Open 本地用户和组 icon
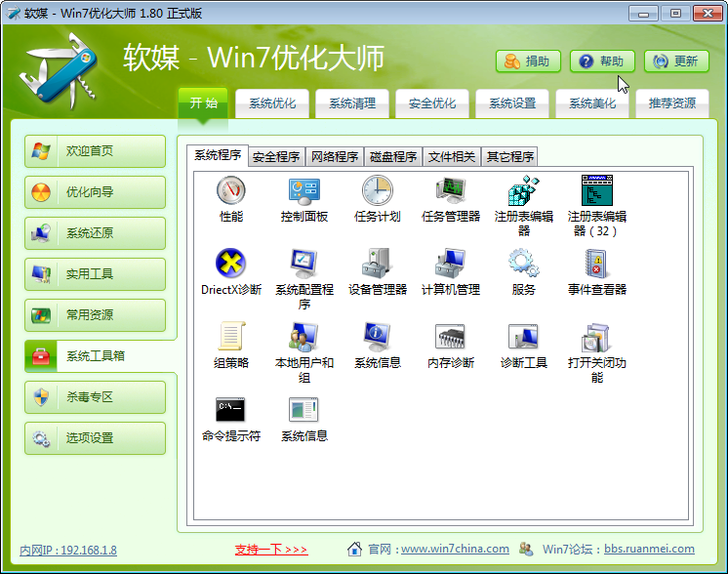The width and height of the screenshot is (728, 574). [304, 337]
